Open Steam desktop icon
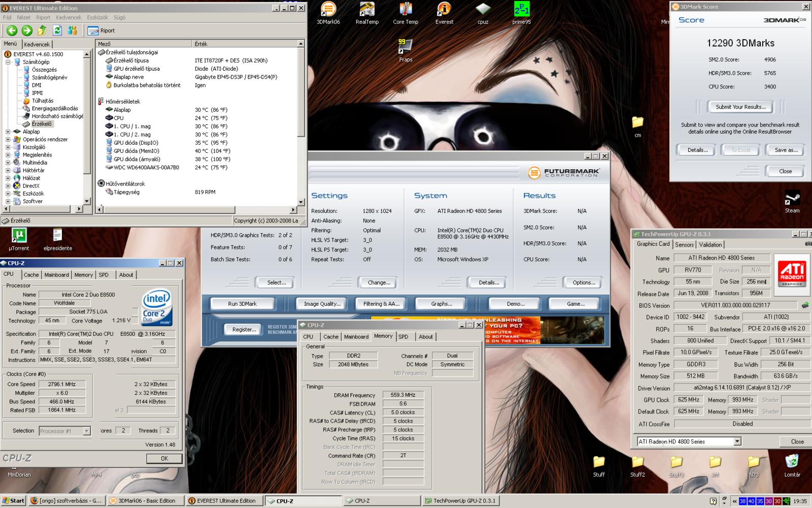The width and height of the screenshot is (812, 508). pos(792,202)
